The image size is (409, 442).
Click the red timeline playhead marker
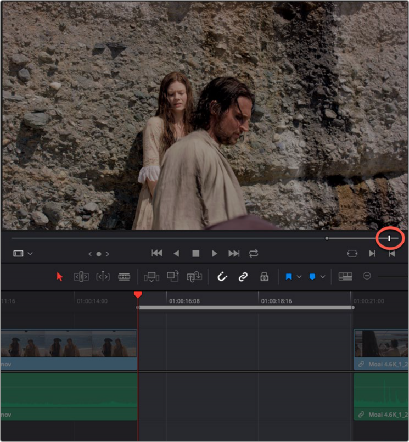138,295
